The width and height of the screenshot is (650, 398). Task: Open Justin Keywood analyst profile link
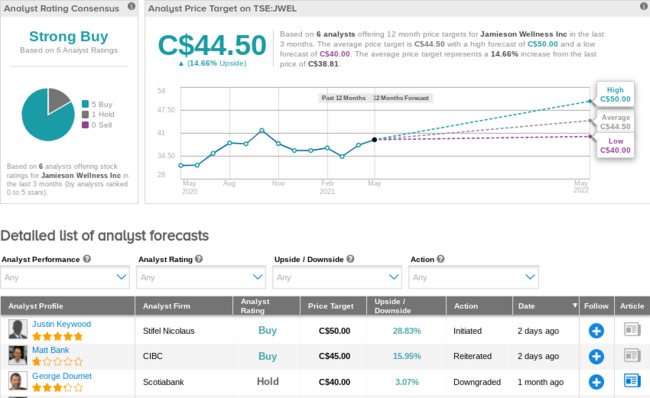click(x=61, y=324)
